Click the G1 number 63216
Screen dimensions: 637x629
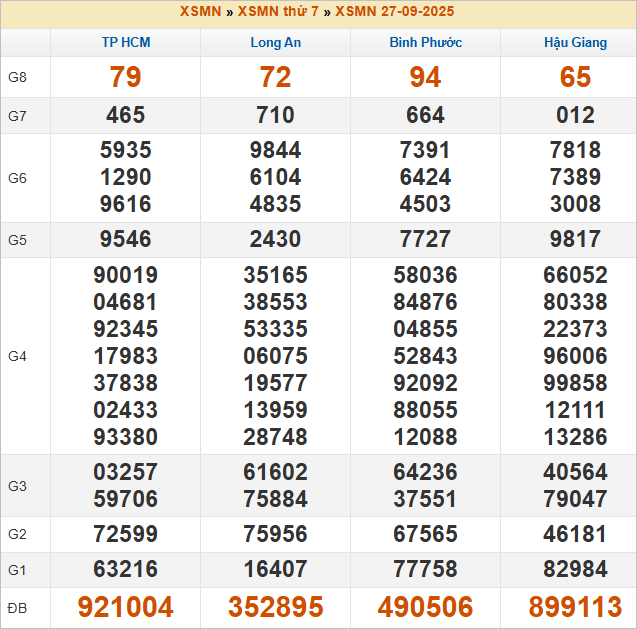(126, 569)
